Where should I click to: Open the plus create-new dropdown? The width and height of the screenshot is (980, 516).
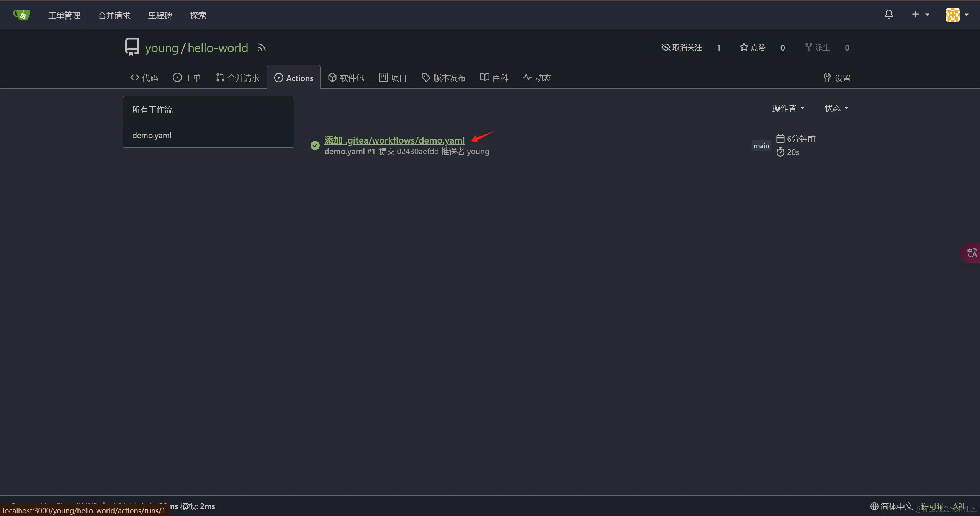point(919,15)
